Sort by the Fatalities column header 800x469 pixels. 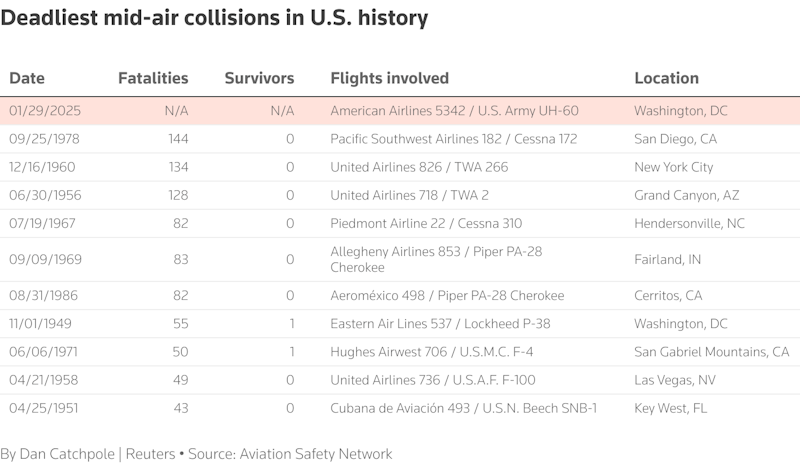pyautogui.click(x=153, y=78)
